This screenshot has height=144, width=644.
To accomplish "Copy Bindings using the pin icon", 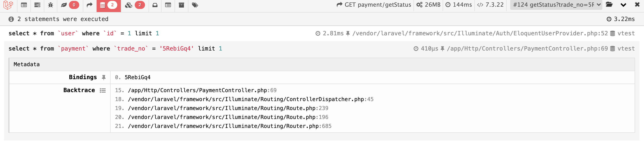I will (x=104, y=78).
